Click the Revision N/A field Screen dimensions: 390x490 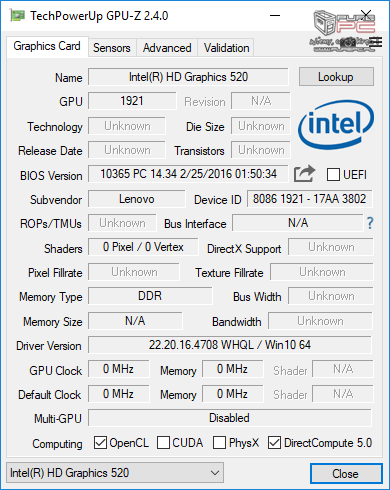tap(261, 101)
